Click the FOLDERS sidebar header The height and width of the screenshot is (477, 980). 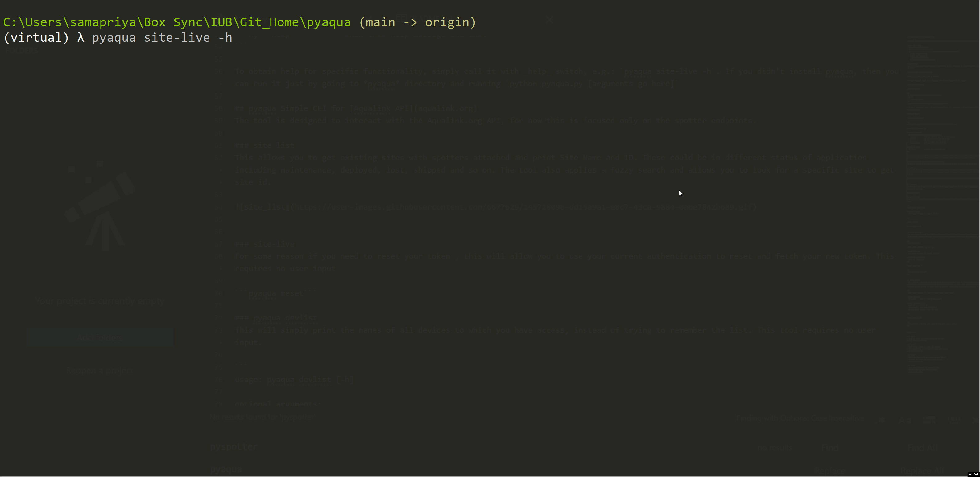[22, 50]
